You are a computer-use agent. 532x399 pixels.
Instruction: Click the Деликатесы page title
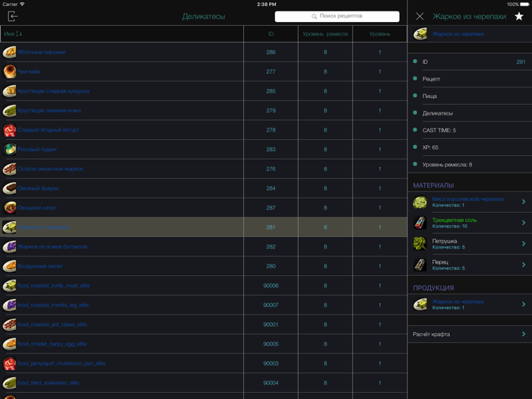coord(204,16)
